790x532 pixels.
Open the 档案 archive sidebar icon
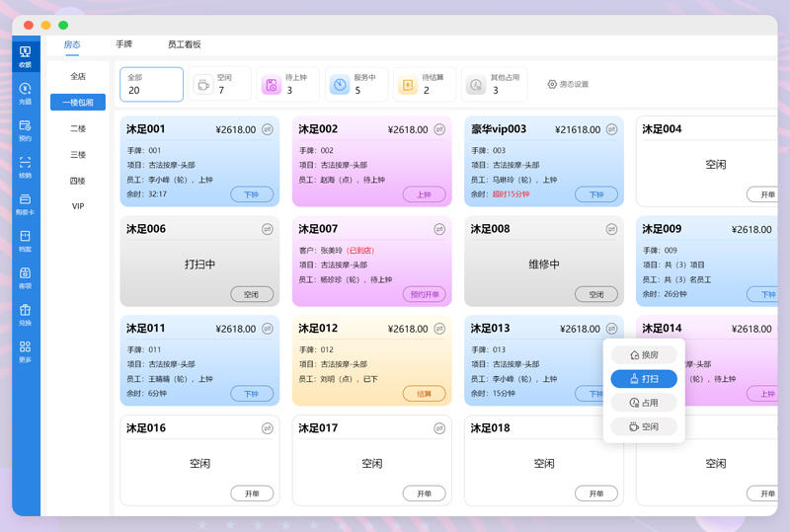(25, 239)
